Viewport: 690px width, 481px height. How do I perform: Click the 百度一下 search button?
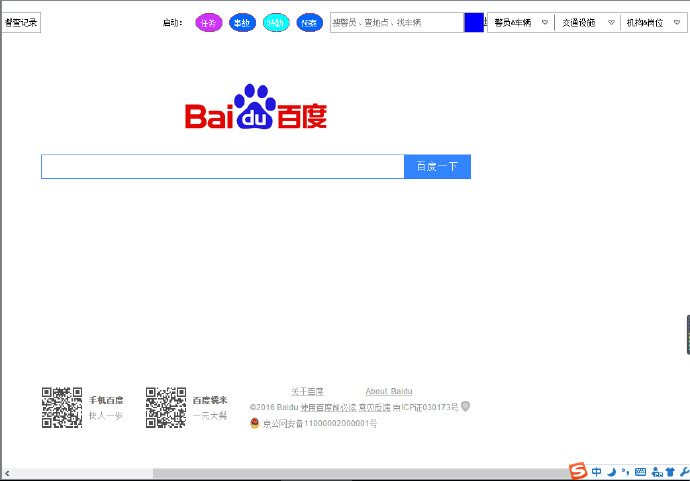pos(437,166)
